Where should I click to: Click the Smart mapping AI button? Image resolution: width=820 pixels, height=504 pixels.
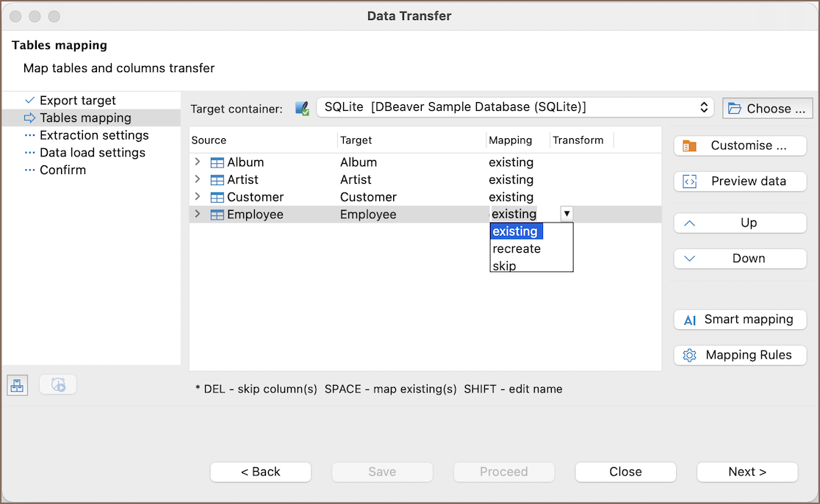740,320
